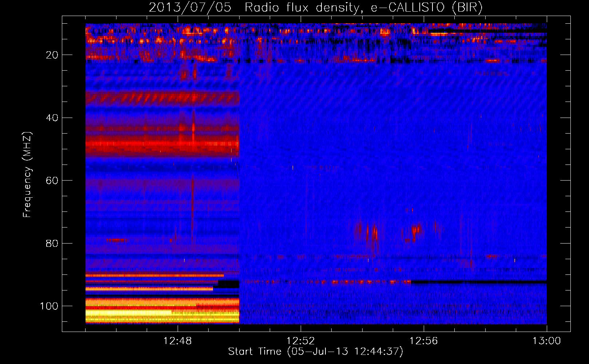Click the 20 MHz frequency tick label
589x364 pixels.
(x=52, y=55)
